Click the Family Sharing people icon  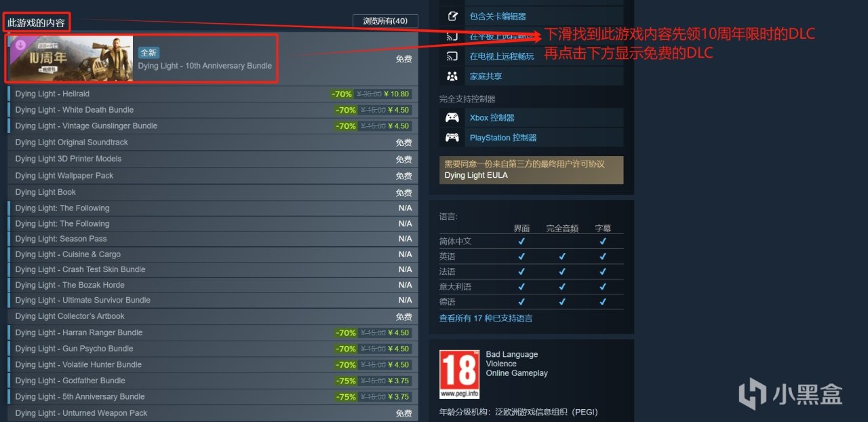(452, 76)
